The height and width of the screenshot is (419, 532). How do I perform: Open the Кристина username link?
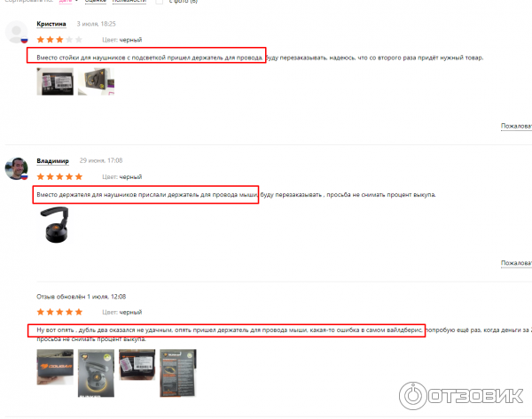(x=51, y=24)
